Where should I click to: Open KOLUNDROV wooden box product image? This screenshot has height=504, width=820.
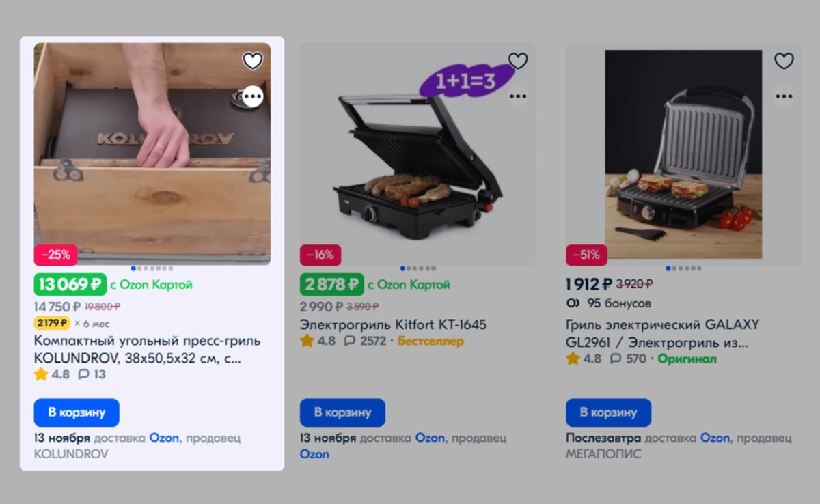[152, 154]
